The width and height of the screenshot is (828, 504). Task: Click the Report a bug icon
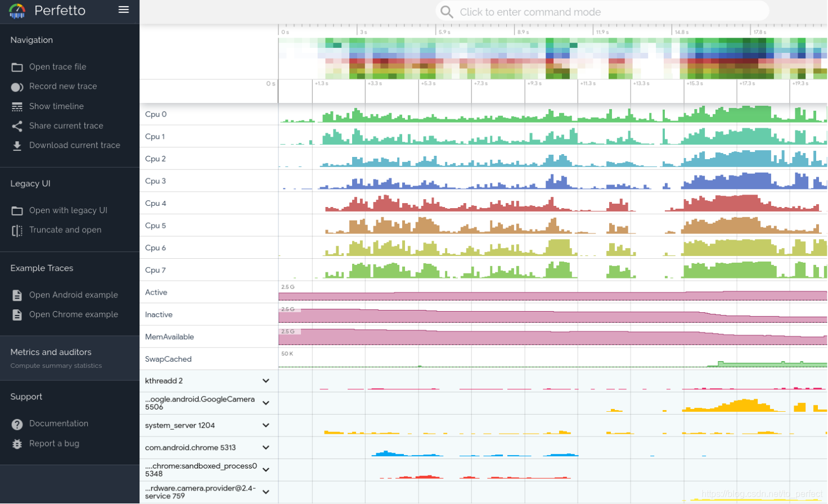17,444
